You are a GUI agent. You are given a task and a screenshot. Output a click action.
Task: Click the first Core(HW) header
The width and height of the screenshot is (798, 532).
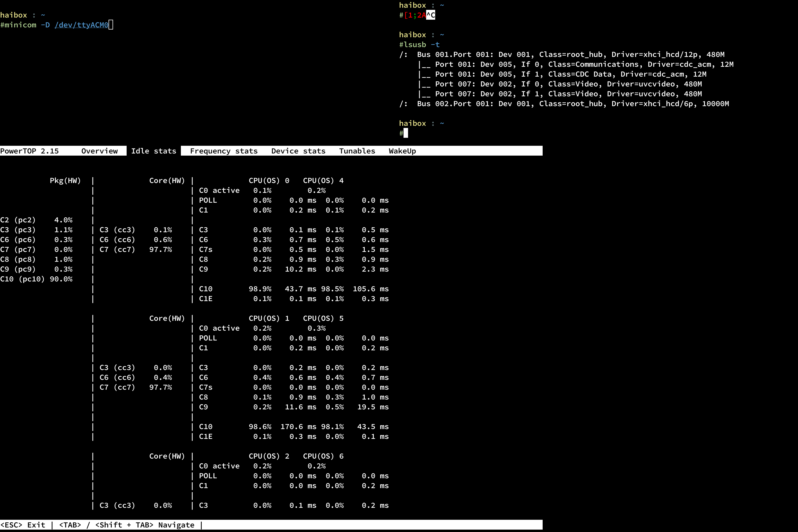tap(167, 181)
